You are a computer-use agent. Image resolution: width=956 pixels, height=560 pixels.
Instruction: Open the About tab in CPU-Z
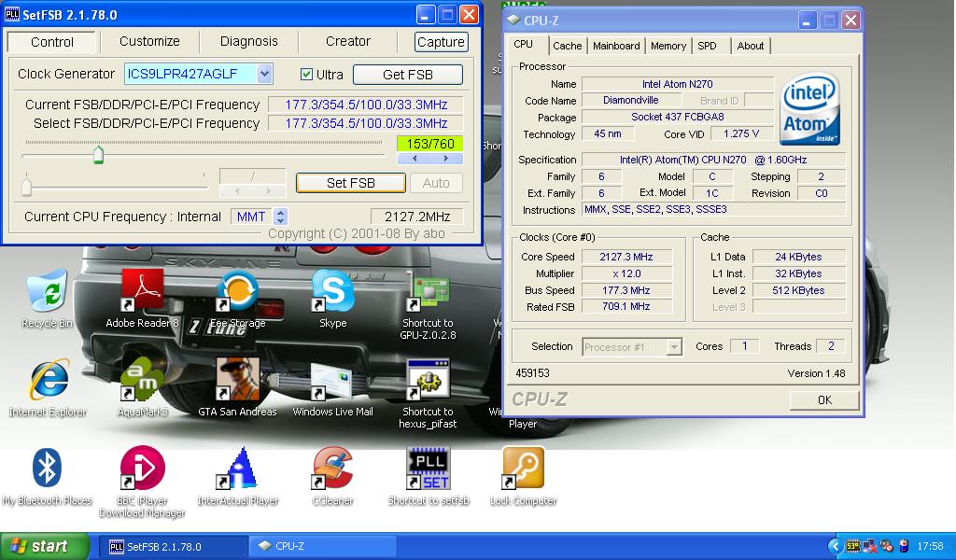[x=750, y=46]
